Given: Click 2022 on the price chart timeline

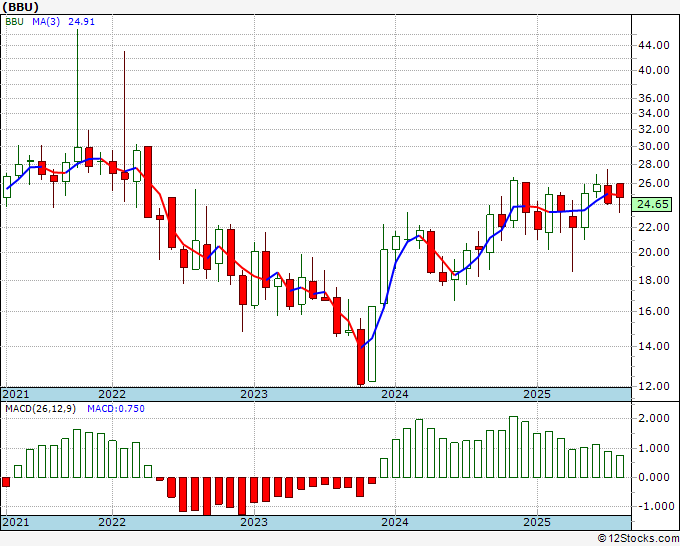Looking at the screenshot, I should (x=112, y=394).
